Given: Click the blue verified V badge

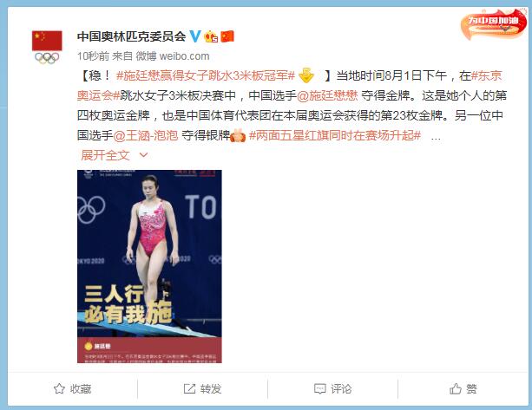Looking at the screenshot, I should (194, 36).
